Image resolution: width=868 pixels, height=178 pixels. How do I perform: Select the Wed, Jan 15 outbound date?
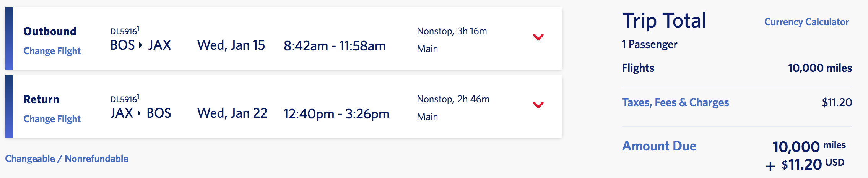click(x=231, y=45)
